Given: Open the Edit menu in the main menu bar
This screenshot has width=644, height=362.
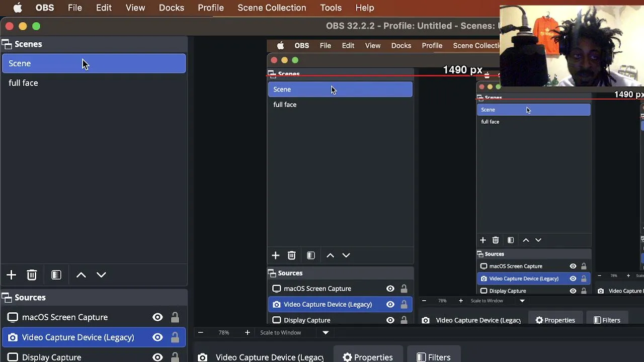Looking at the screenshot, I should coord(104,8).
